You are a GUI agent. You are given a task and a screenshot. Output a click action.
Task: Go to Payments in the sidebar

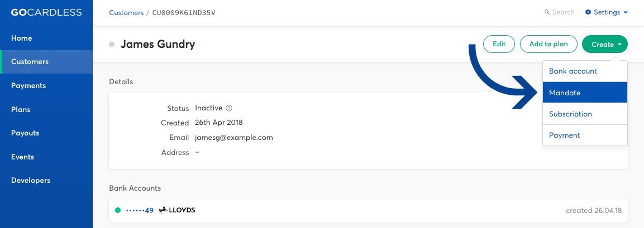click(46, 86)
